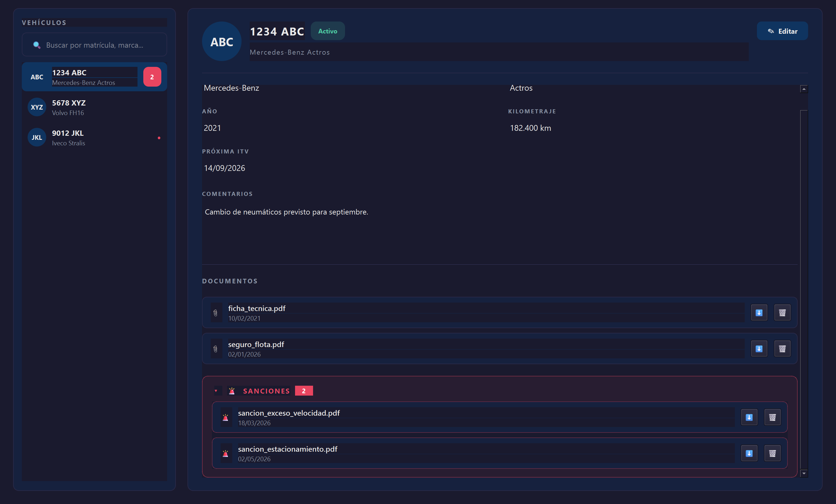Select vehicle 5678 XYZ Volvo FH16

point(94,107)
